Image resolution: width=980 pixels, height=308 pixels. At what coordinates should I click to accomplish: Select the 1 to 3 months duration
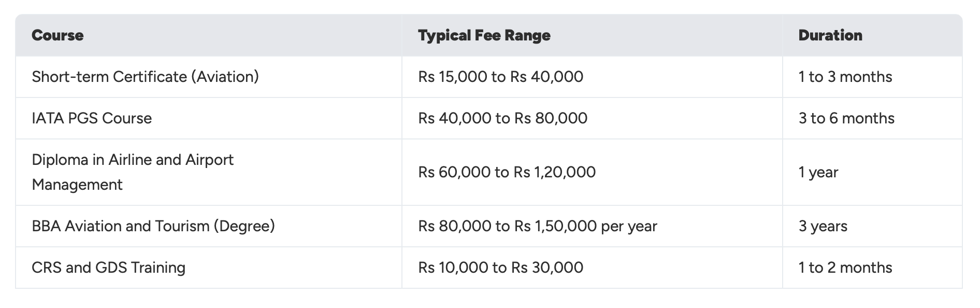point(845,77)
